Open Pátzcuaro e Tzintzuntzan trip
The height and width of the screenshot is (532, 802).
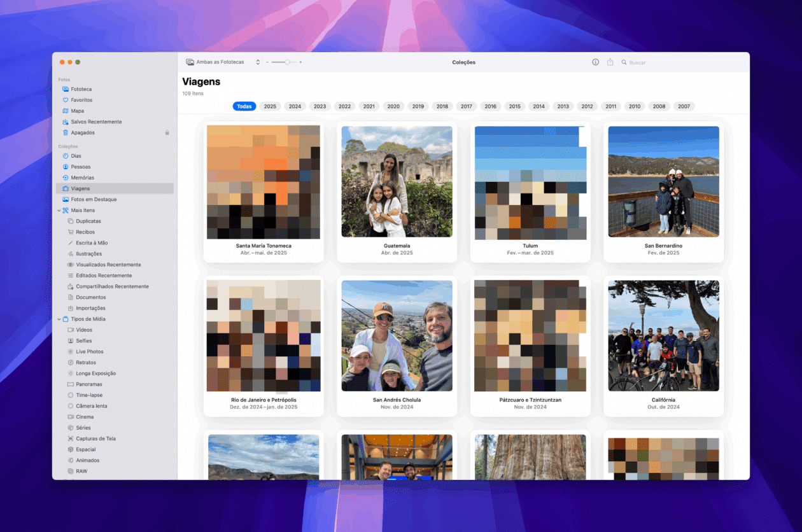530,346
